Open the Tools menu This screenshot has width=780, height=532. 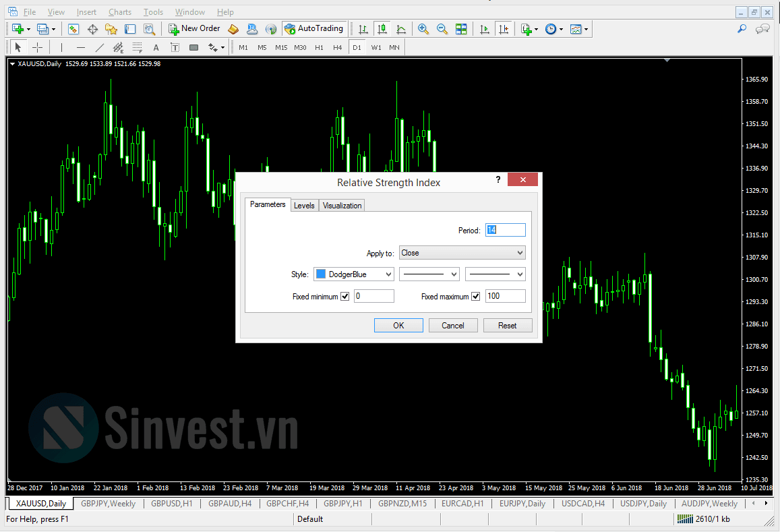tap(153, 12)
